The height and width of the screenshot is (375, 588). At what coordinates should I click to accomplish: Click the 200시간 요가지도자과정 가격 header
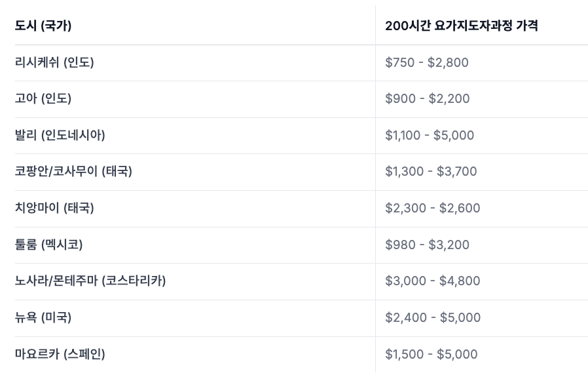[x=462, y=26]
